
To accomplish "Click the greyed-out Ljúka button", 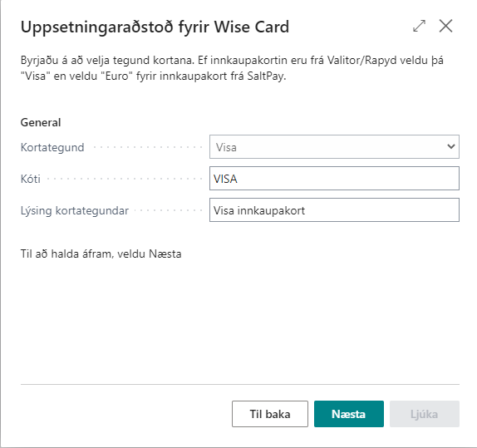I will coord(425,414).
